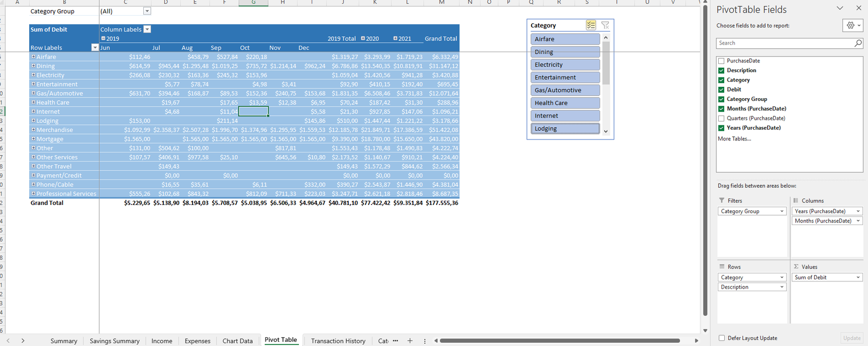Open Months (PurchaseDate) dropdown in Columns area

[858, 221]
